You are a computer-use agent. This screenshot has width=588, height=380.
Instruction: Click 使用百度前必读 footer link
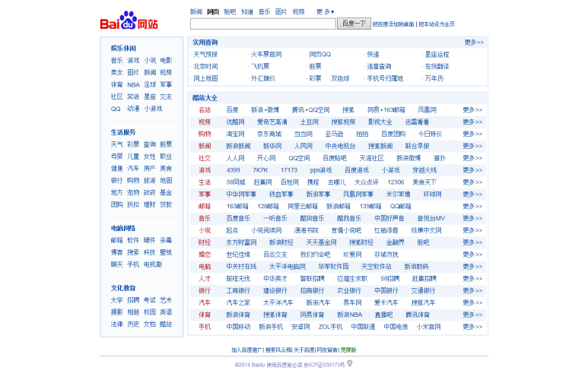tap(284, 365)
